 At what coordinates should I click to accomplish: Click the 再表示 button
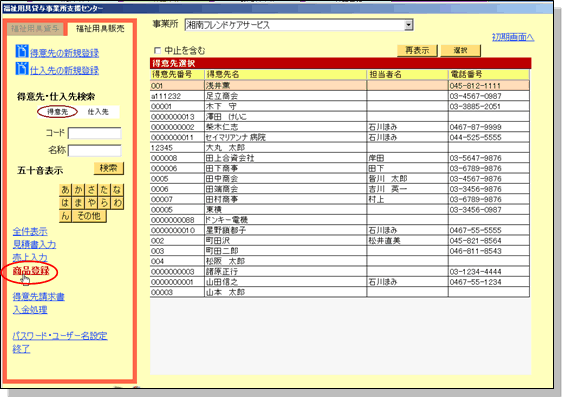[417, 51]
